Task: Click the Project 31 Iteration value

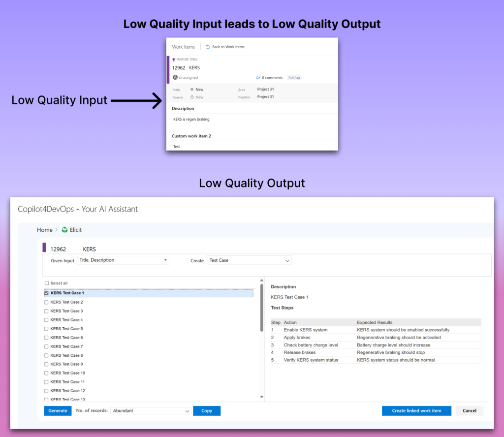Action: coord(265,97)
